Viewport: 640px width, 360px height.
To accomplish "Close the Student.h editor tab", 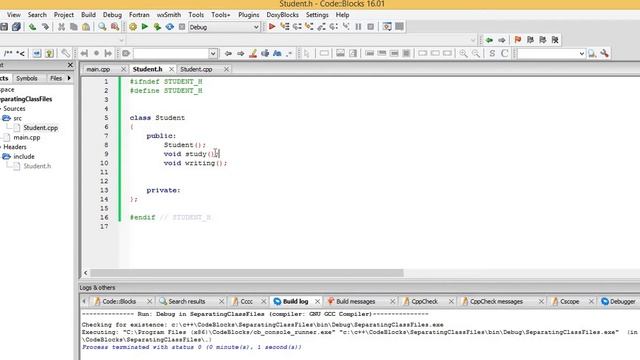I will 171,69.
